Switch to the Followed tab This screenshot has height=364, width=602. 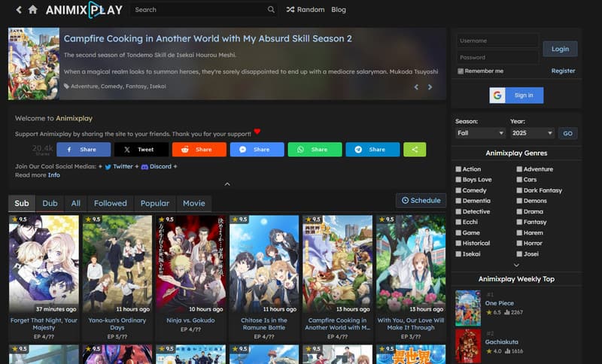click(111, 203)
